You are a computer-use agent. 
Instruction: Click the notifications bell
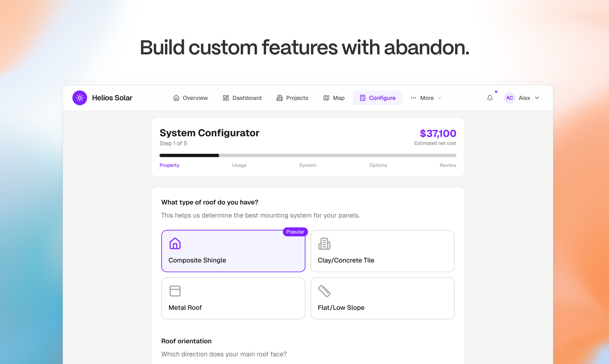point(490,98)
